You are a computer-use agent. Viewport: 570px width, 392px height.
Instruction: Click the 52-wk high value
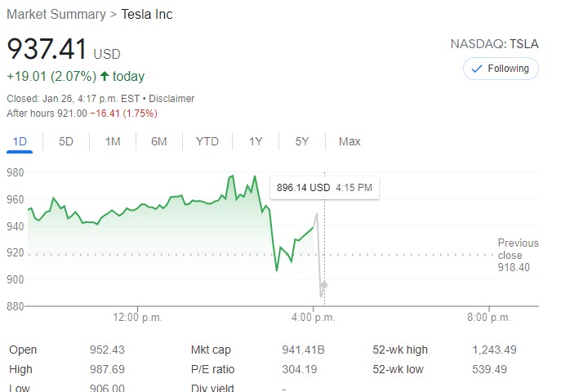point(492,350)
